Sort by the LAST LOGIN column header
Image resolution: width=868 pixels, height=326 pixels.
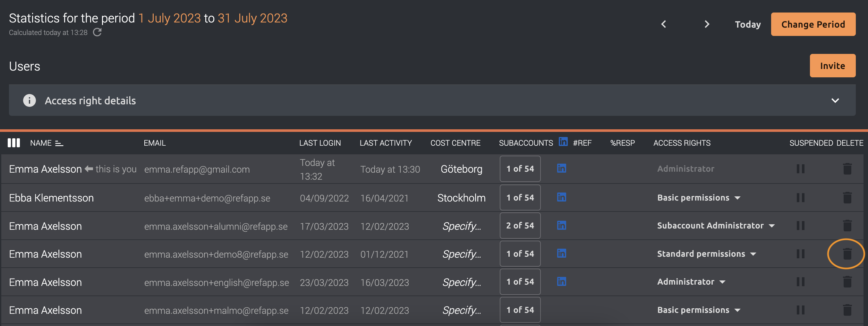(x=320, y=143)
